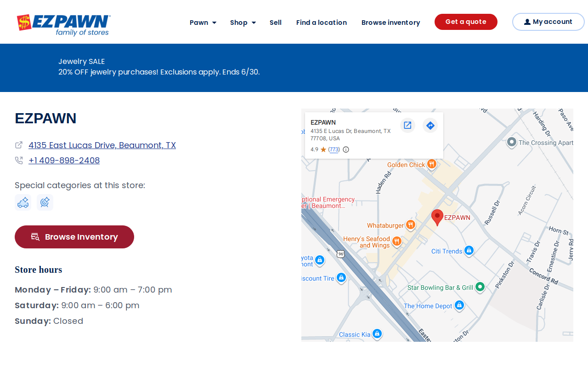Click the Get a quote button
588x368 pixels.
pyautogui.click(x=466, y=22)
